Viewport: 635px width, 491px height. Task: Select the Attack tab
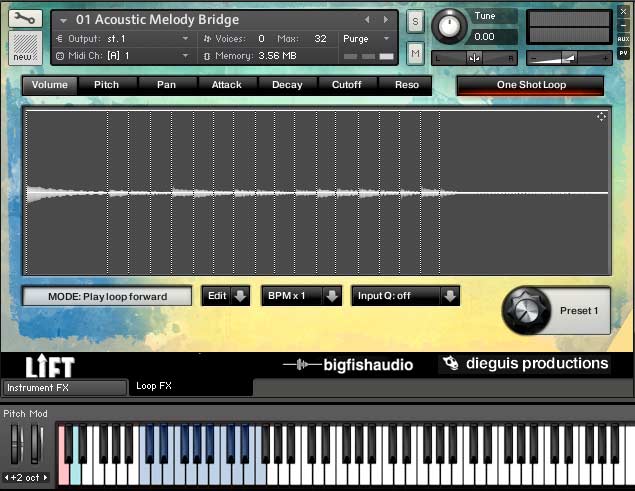(x=226, y=85)
